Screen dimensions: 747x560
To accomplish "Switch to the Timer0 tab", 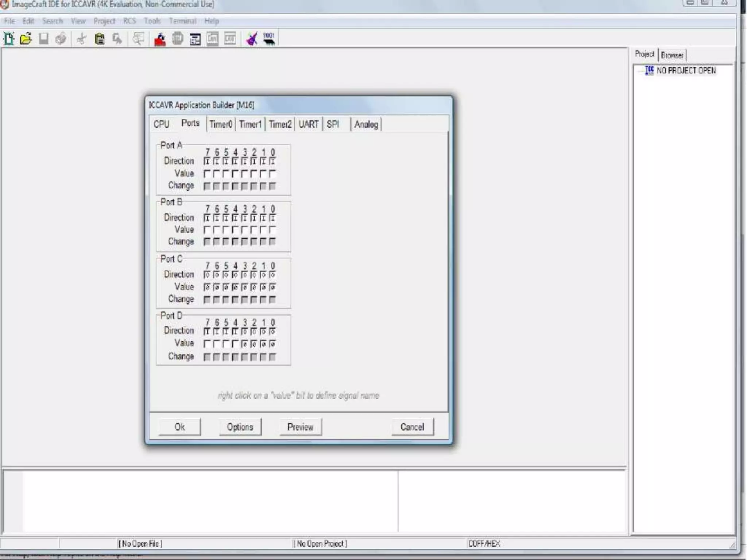I will pyautogui.click(x=221, y=124).
